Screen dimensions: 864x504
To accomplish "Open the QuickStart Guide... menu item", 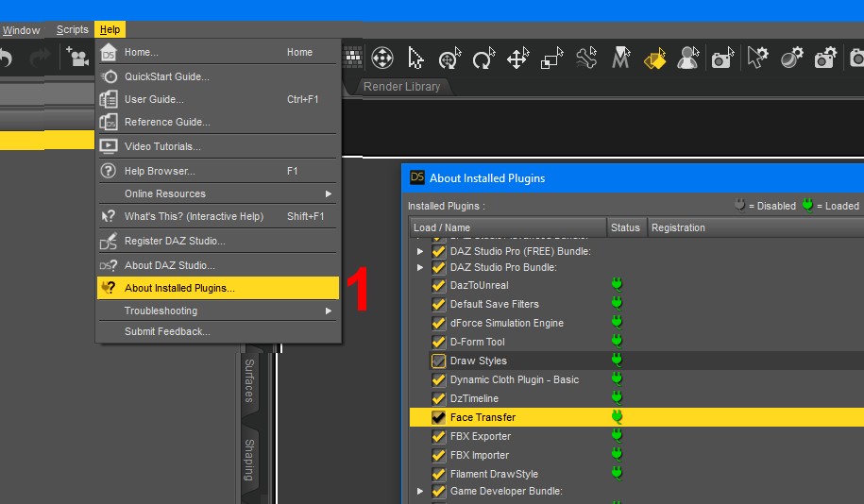I will click(x=218, y=76).
